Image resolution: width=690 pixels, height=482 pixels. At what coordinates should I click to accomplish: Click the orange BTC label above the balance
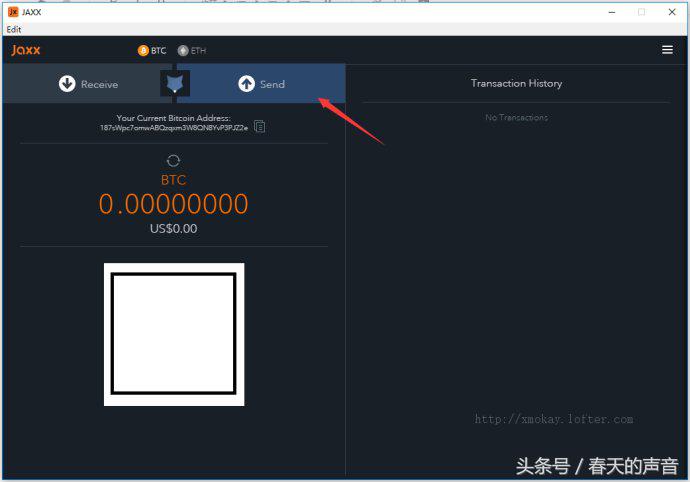pyautogui.click(x=173, y=180)
